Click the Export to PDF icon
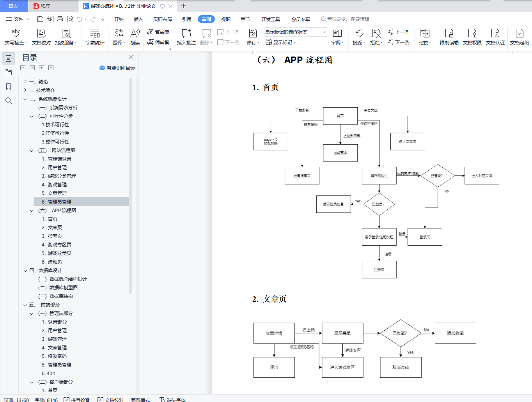 tap(50, 19)
